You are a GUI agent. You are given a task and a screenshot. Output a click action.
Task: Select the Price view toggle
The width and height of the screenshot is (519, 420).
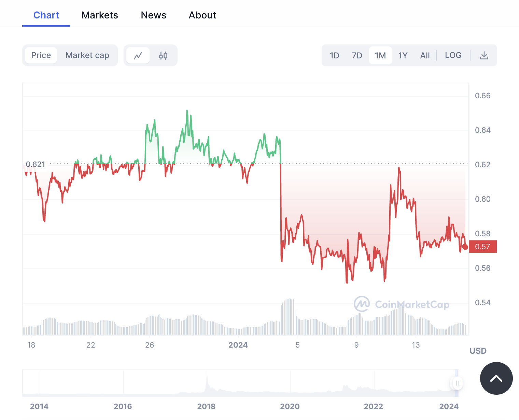coord(41,55)
